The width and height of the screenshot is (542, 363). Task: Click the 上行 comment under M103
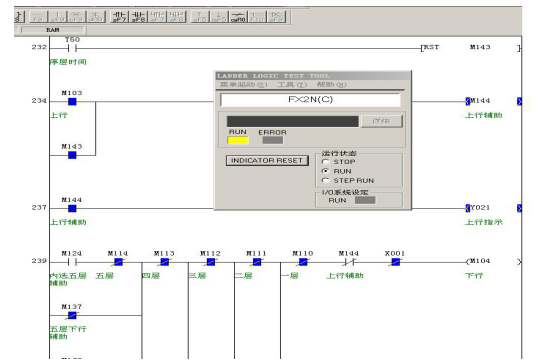[x=59, y=115]
